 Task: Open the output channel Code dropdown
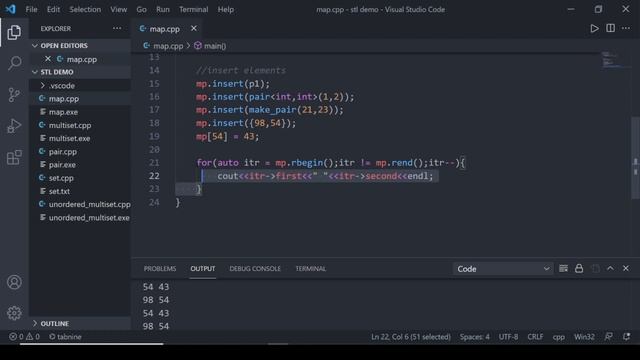(x=503, y=269)
